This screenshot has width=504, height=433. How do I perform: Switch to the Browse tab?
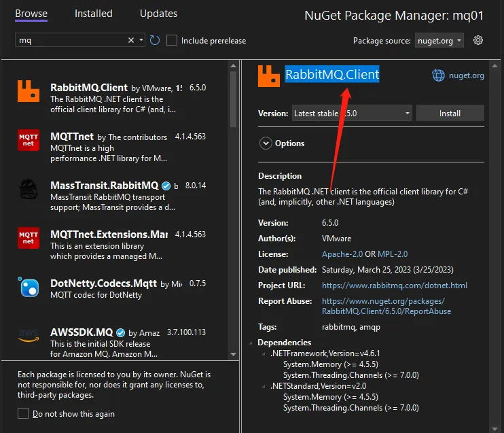click(x=31, y=14)
